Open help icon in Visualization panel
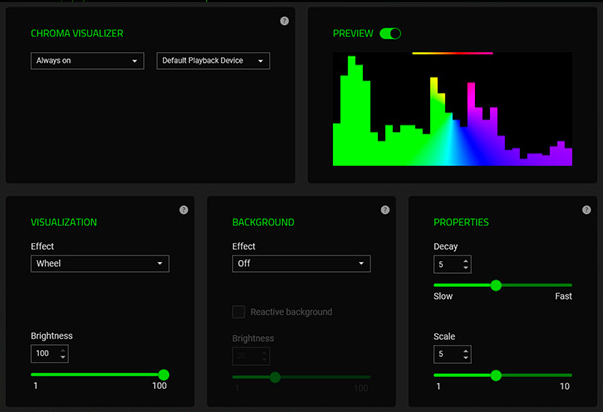This screenshot has height=412, width=603. coord(184,210)
